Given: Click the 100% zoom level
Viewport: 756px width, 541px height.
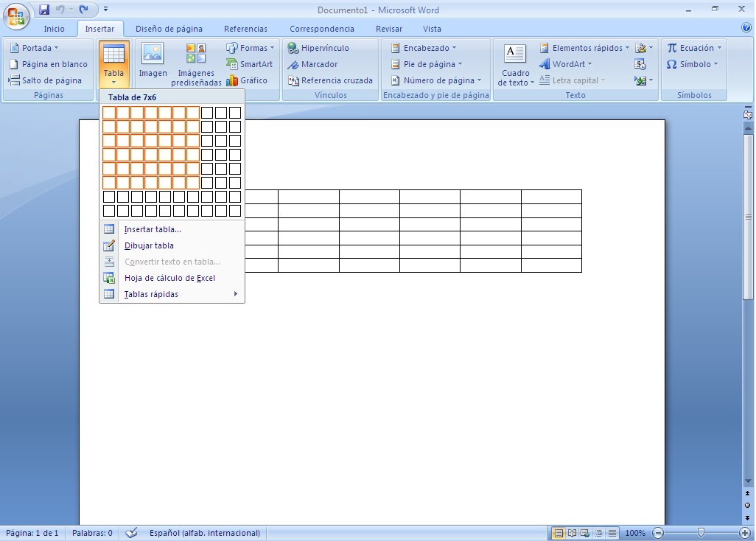Looking at the screenshot, I should 635,534.
